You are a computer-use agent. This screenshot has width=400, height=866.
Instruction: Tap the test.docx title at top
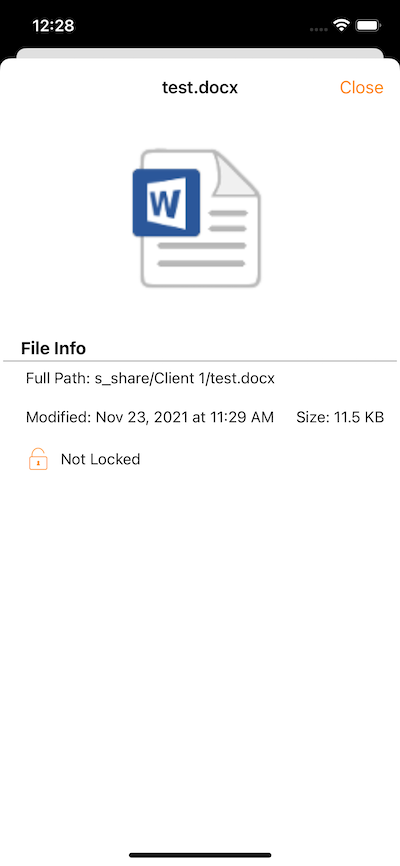200,87
